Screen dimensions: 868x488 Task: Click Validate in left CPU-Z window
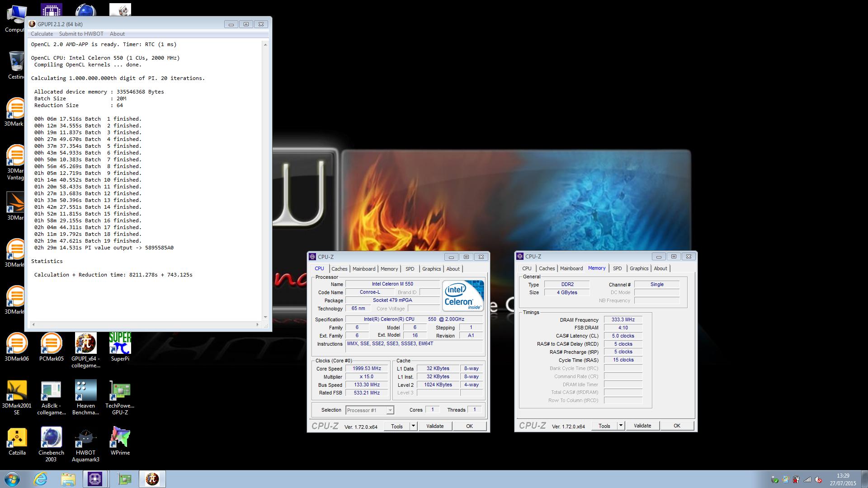(x=435, y=426)
